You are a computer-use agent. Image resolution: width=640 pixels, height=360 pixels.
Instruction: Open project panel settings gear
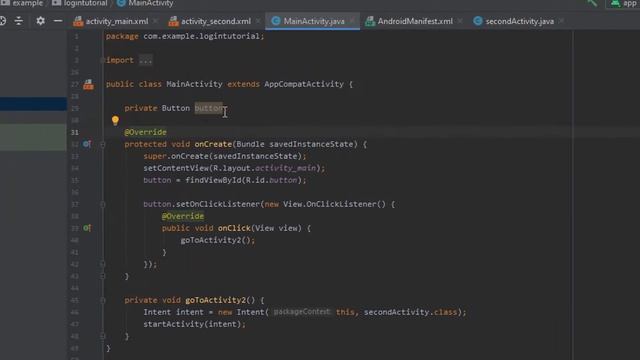40,20
